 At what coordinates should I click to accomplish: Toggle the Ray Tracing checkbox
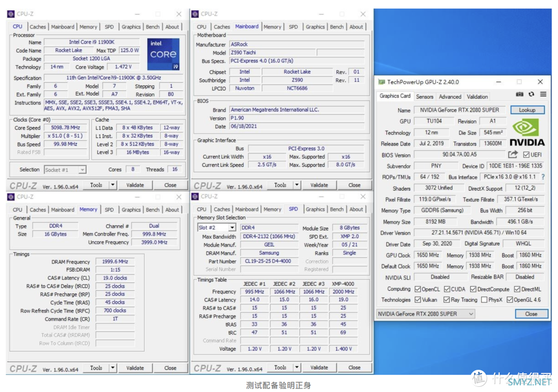coord(446,300)
